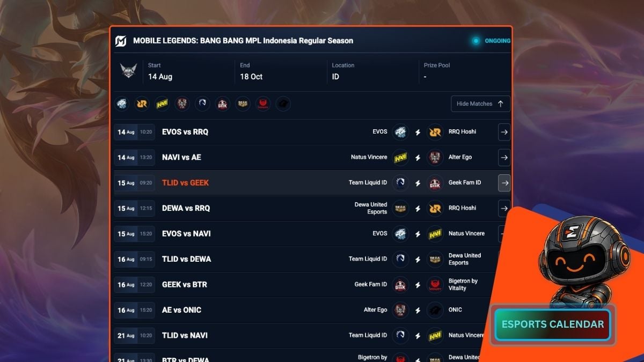
Task: Click ONIC logo in AE vs ONIC row
Action: [435, 310]
